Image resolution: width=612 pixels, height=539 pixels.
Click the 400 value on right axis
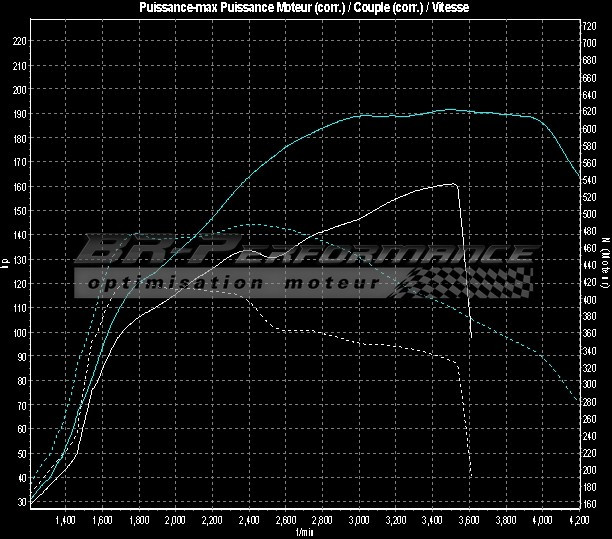click(x=590, y=299)
